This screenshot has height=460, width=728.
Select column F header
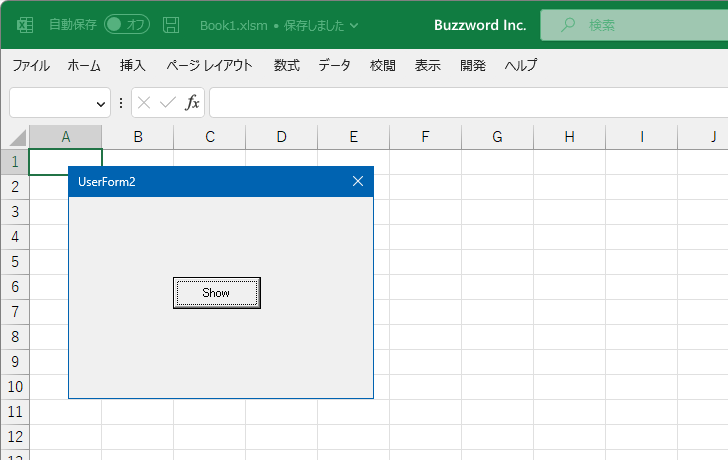[x=426, y=137]
